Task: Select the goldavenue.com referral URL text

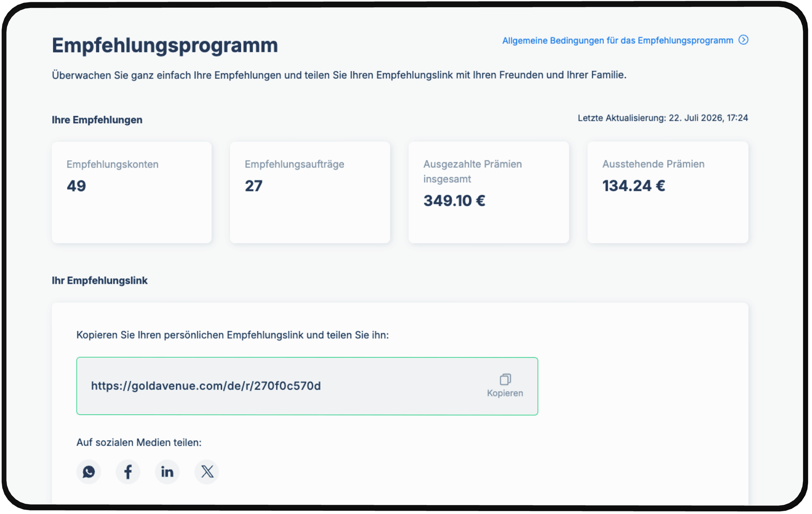Action: [206, 386]
